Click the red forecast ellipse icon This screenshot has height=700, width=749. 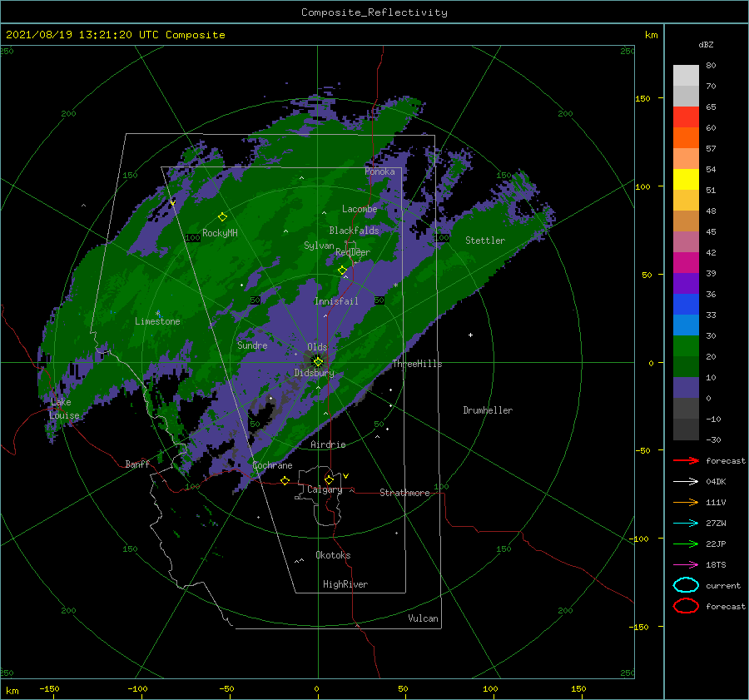[x=686, y=606]
